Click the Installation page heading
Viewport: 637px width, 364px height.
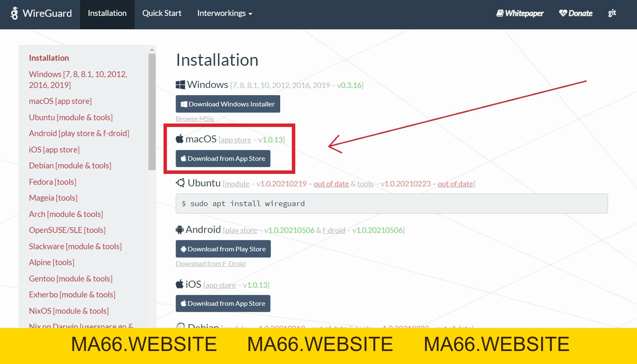point(217,60)
